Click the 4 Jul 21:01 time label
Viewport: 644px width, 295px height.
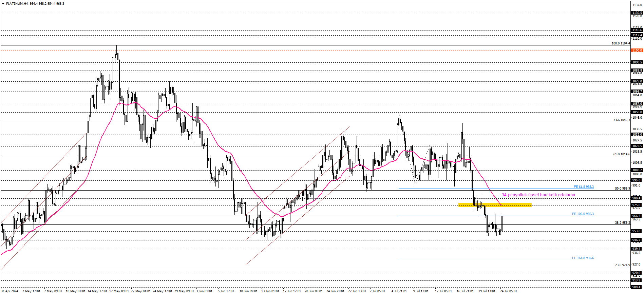(x=399, y=291)
